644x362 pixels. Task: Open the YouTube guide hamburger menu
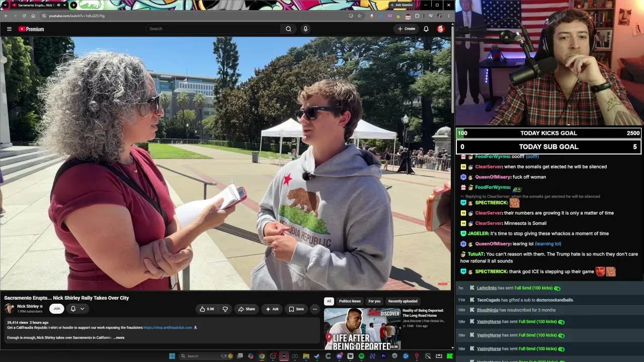(x=9, y=29)
